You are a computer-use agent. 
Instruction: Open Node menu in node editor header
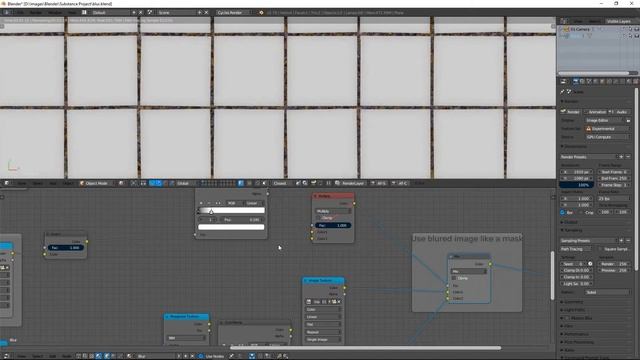click(66, 356)
